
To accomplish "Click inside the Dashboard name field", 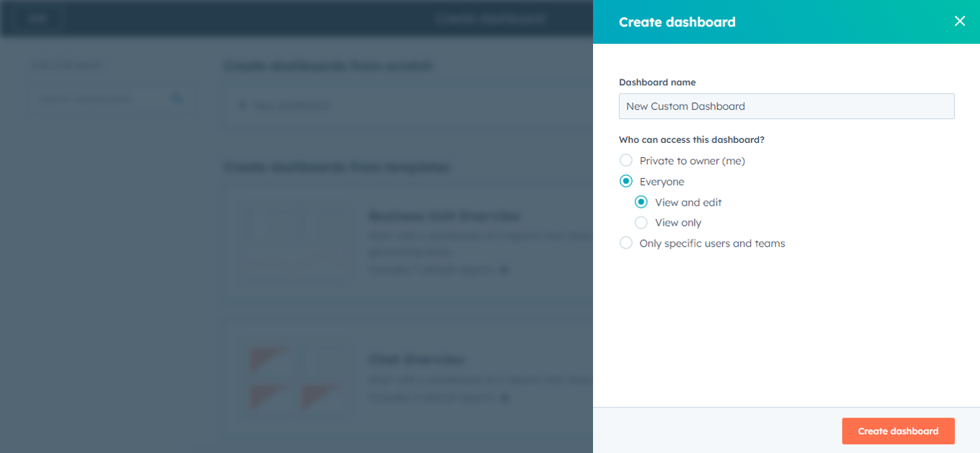I will click(x=785, y=106).
